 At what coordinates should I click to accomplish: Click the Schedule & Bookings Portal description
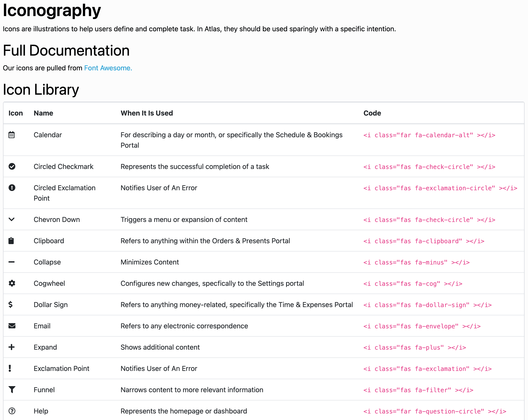[231, 140]
